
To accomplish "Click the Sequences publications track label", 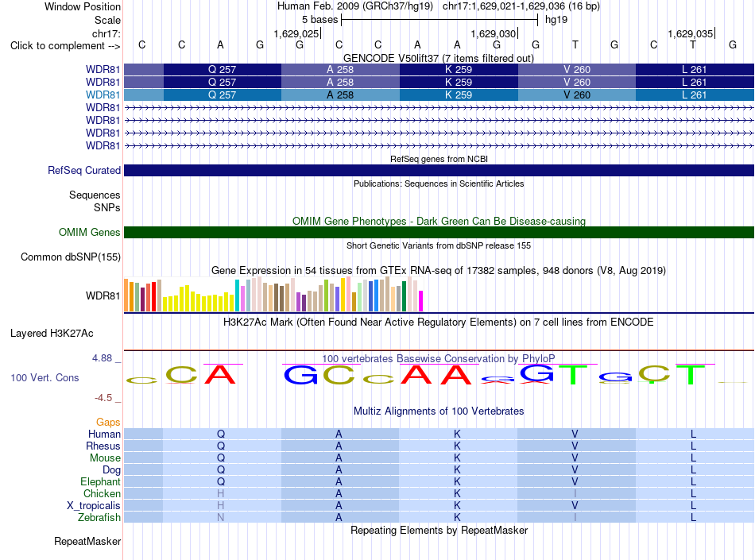I will pyautogui.click(x=95, y=195).
